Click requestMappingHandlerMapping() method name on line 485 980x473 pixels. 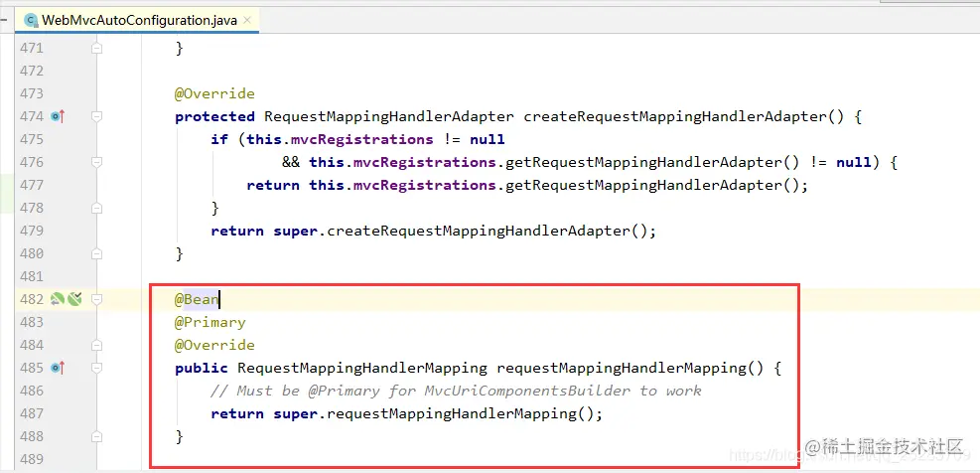630,368
